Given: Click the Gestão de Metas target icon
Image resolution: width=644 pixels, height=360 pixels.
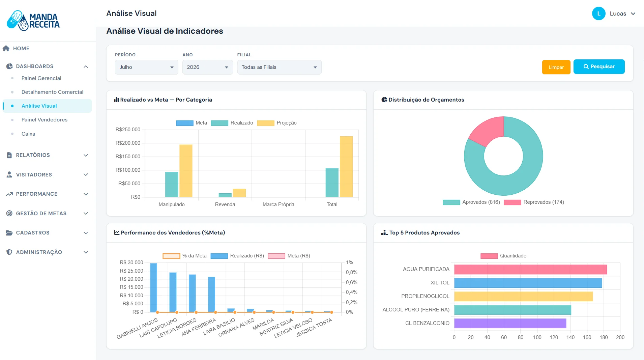Looking at the screenshot, I should point(9,213).
